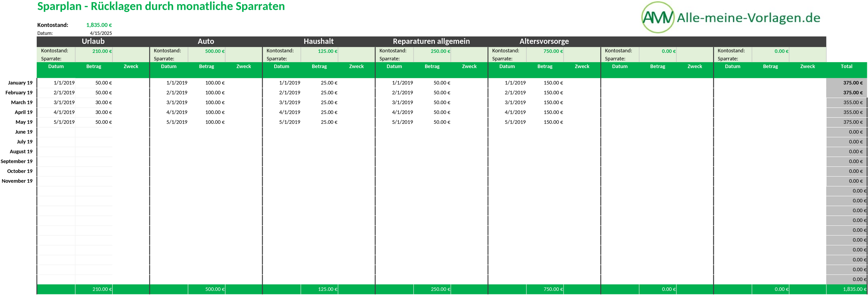Select the Reparaturen allgemein header
The image size is (868, 295).
click(x=431, y=41)
